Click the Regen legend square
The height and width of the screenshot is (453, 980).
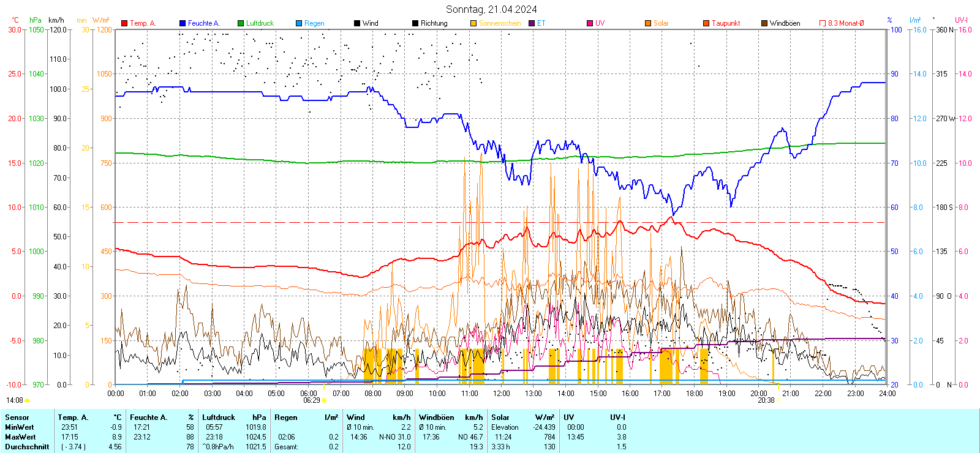(299, 23)
